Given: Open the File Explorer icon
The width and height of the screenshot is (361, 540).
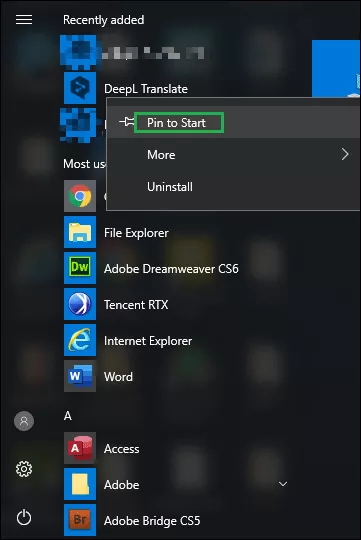Looking at the screenshot, I should (80, 232).
